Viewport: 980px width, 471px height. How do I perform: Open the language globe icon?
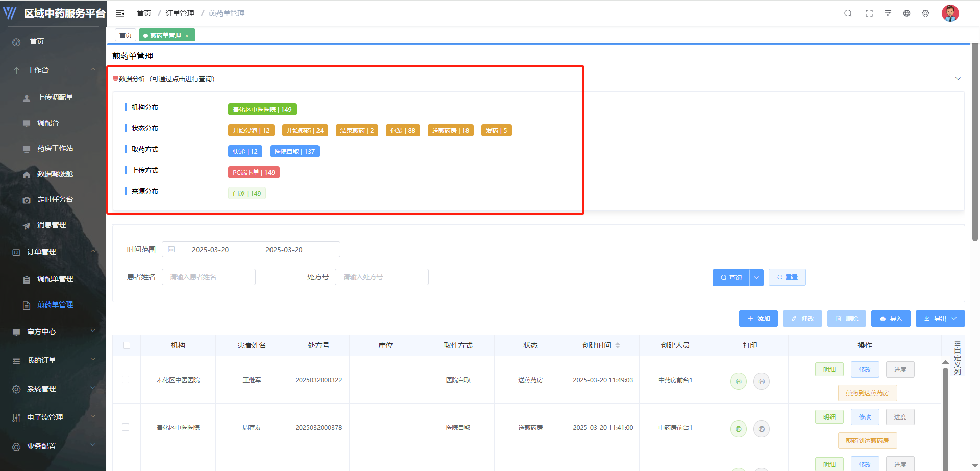point(906,13)
